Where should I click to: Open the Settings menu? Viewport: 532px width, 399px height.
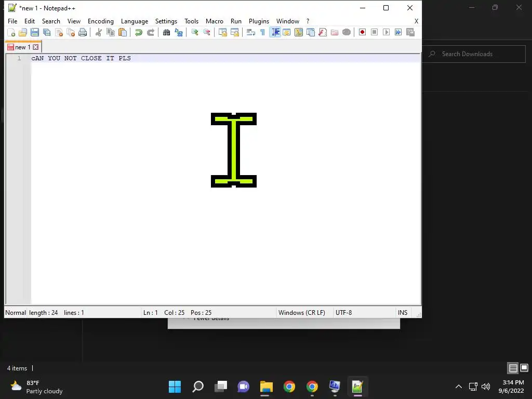pos(166,21)
